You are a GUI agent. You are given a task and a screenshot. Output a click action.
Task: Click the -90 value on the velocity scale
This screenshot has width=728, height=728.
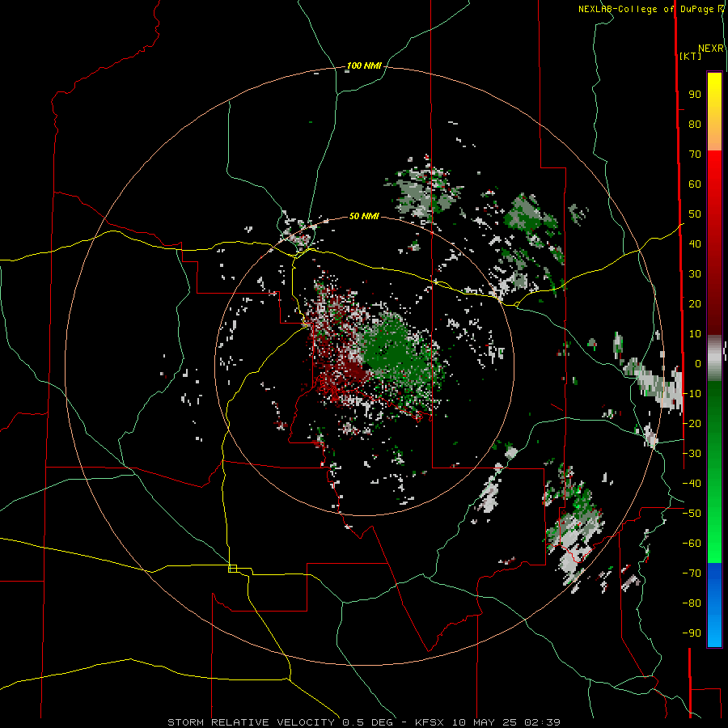[x=692, y=633]
